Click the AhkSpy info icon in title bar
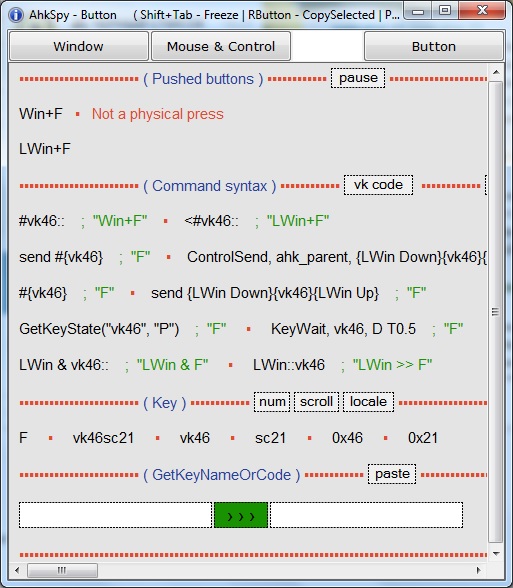Viewport: 513px width, 588px height. [16, 15]
